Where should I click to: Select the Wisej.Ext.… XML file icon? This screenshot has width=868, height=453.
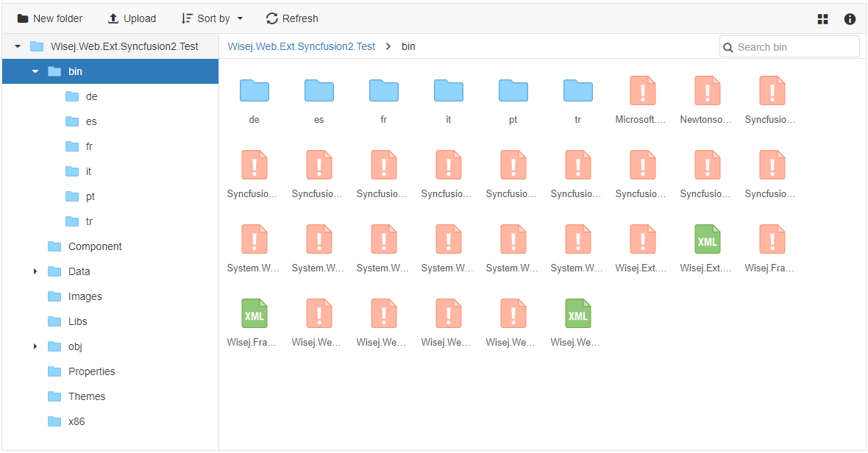coord(708,239)
